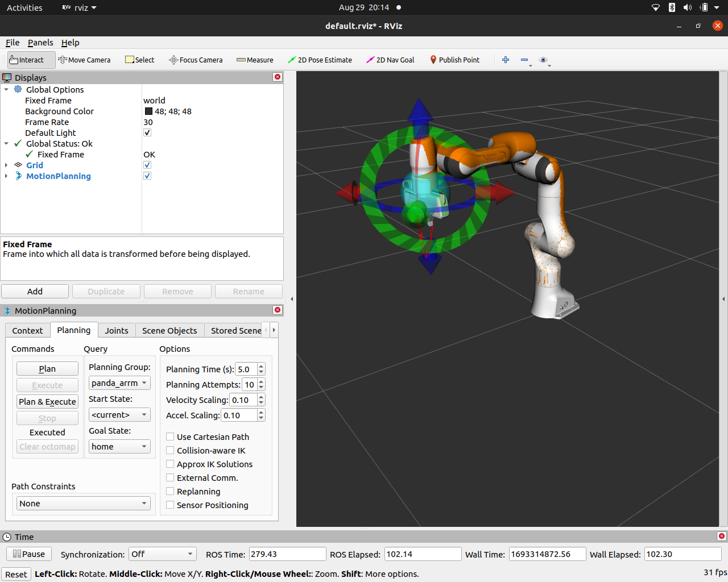Click the Background Color swatch

pos(148,111)
